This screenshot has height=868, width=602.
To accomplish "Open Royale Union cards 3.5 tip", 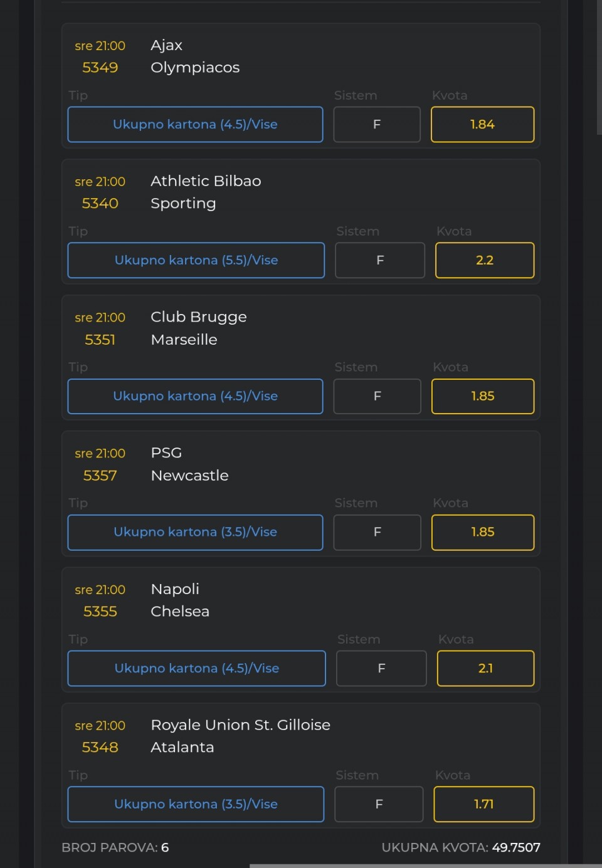I will (196, 804).
